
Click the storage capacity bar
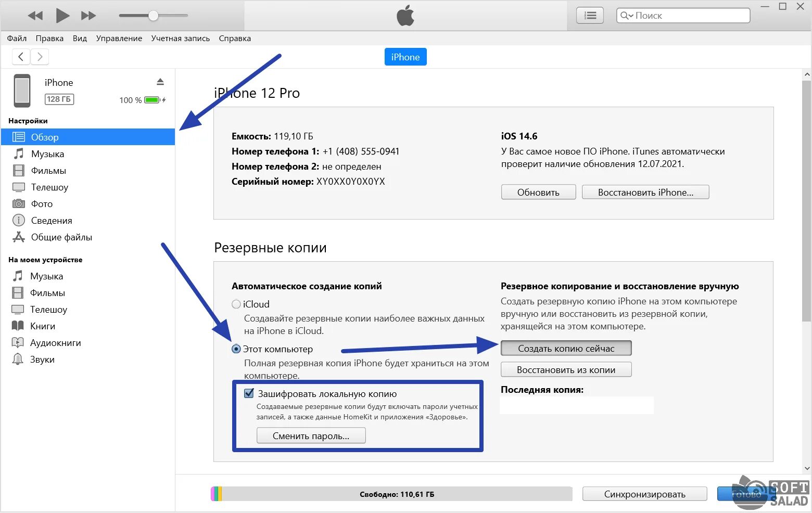point(391,494)
